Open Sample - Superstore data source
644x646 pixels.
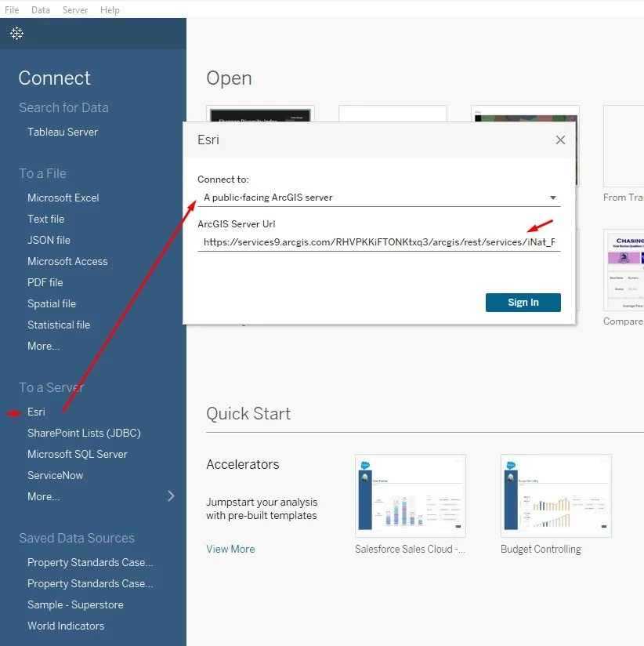75,604
